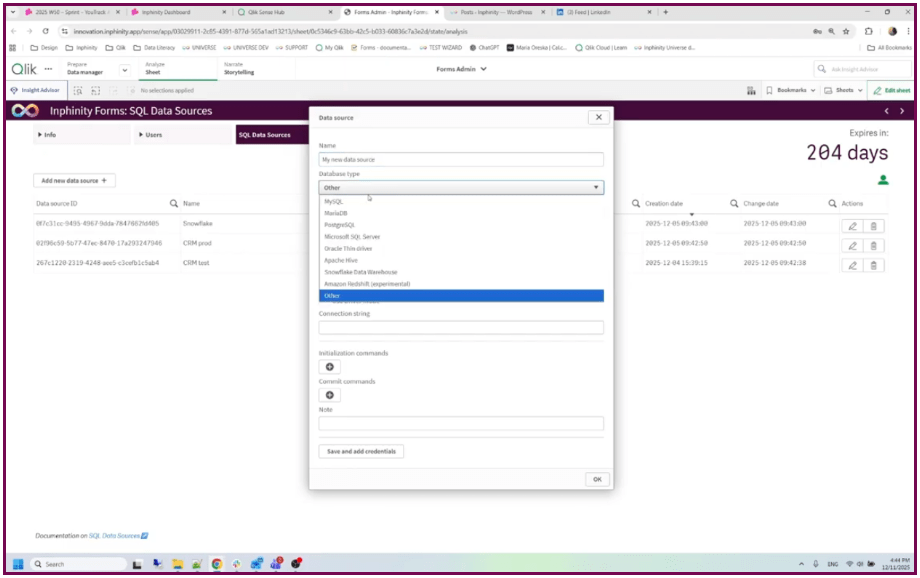Open the browser extensions icon

(x=868, y=31)
